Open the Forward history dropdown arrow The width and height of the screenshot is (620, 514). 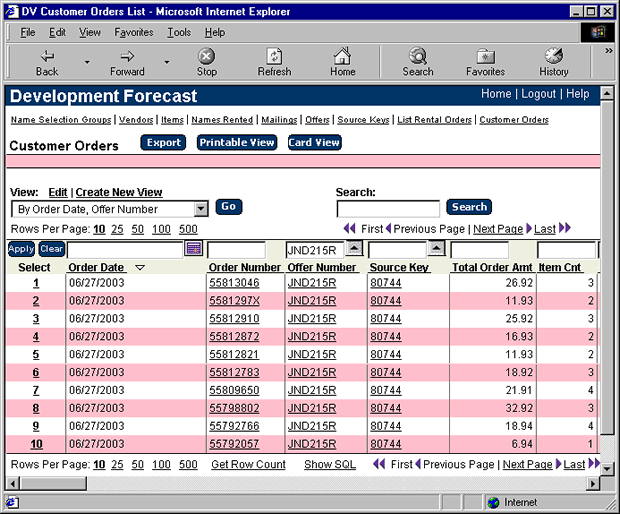pyautogui.click(x=167, y=62)
